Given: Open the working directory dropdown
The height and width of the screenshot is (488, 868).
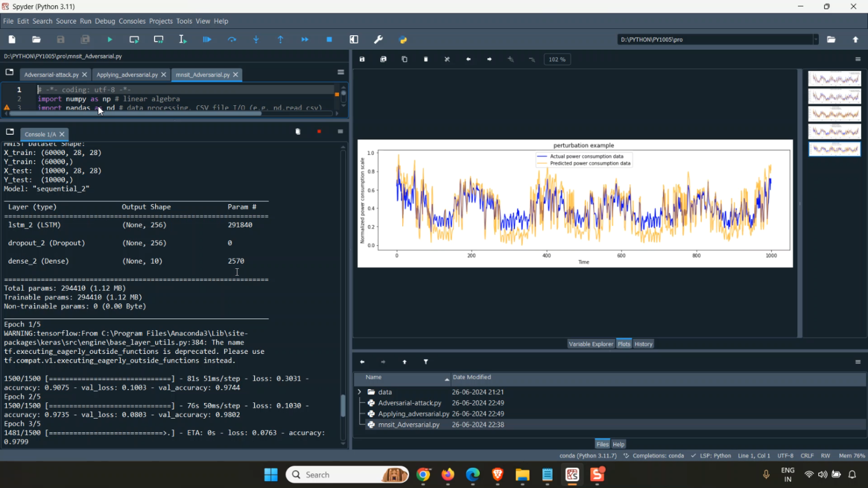Looking at the screenshot, I should [x=816, y=40].
